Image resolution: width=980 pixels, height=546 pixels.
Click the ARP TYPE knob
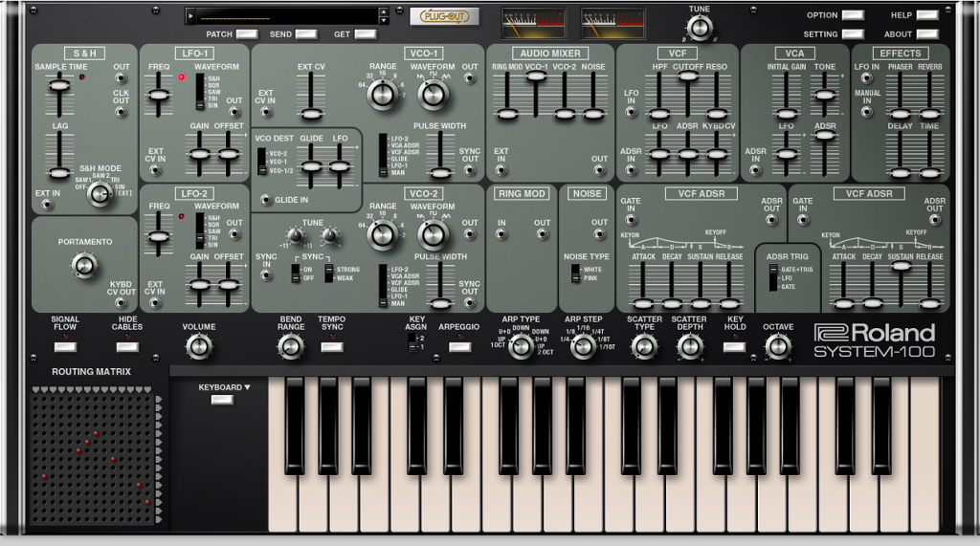coord(520,347)
